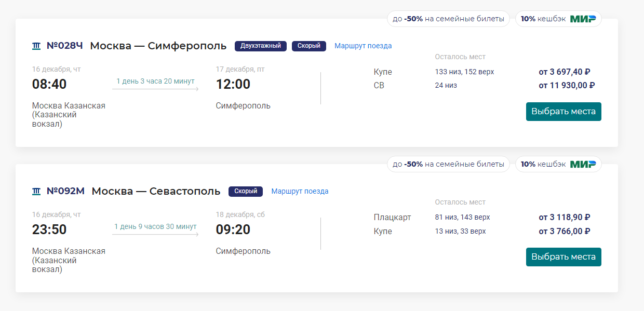
Task: Click 10% кешбэк text on first train
Action: tap(543, 19)
